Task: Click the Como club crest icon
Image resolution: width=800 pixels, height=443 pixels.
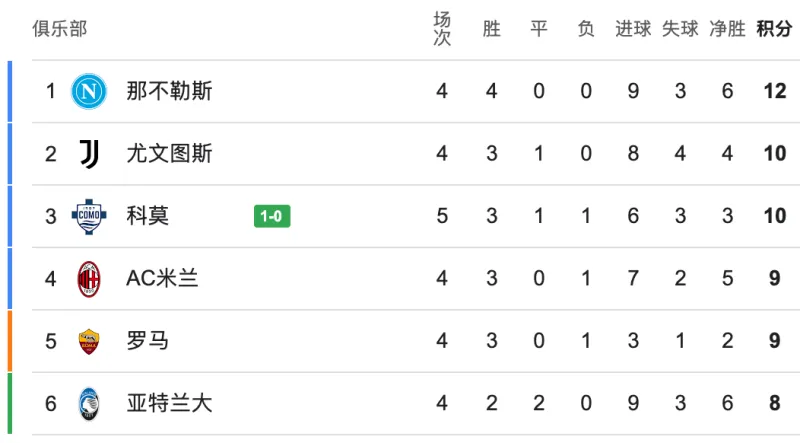Action: coord(88,216)
